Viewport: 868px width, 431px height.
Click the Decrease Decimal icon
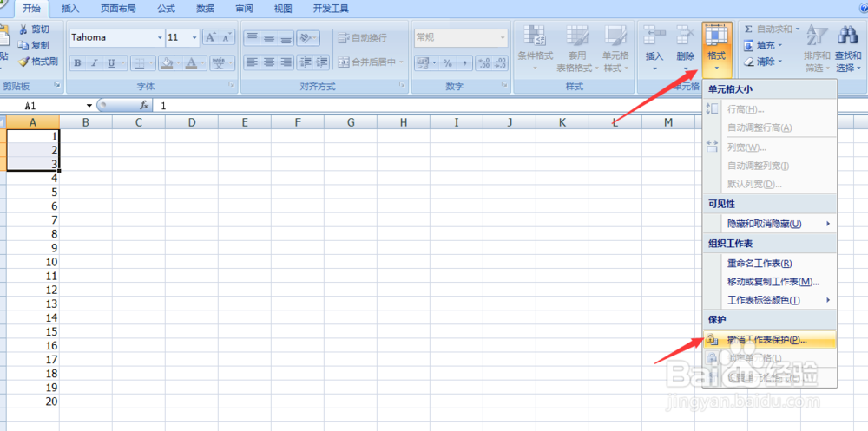[501, 63]
